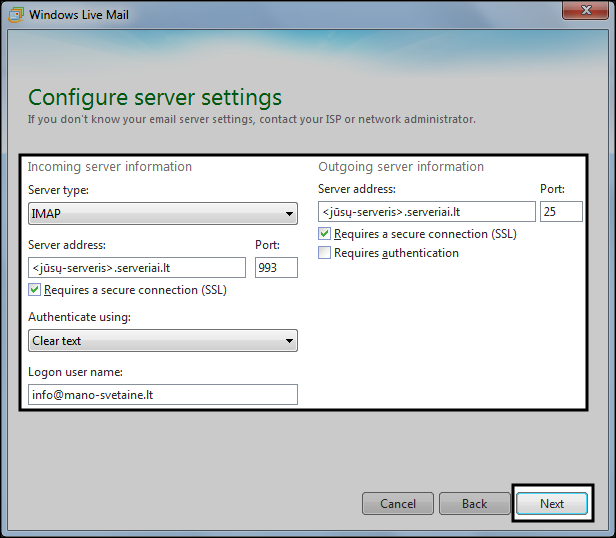
Task: Enable the Requires authentication checkbox
Action: (324, 253)
